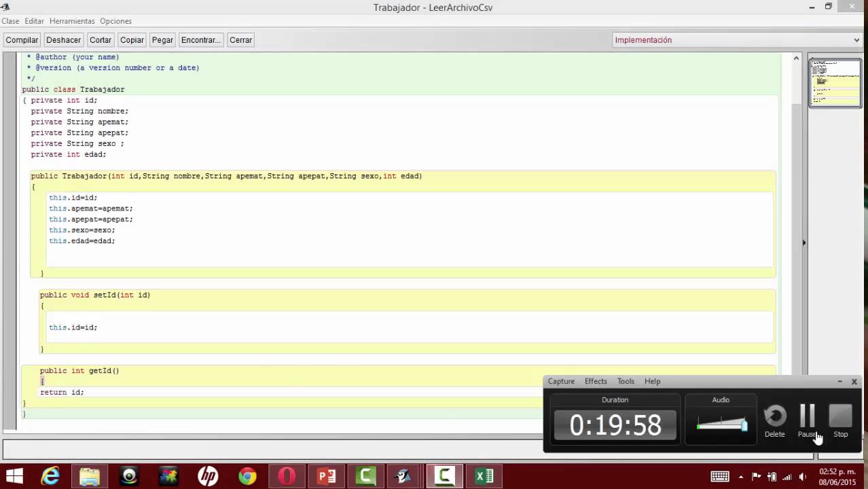Click the Compilar button
Viewport: 868px width, 489px height.
[x=22, y=40]
